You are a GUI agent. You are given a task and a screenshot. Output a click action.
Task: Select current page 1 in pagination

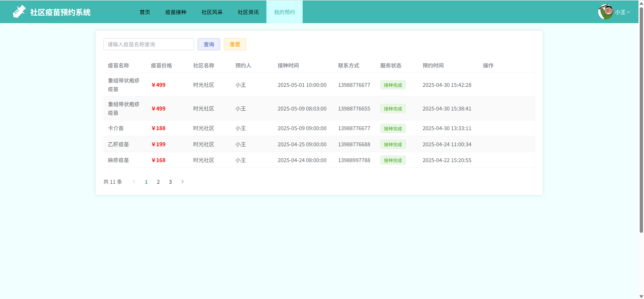(x=146, y=182)
